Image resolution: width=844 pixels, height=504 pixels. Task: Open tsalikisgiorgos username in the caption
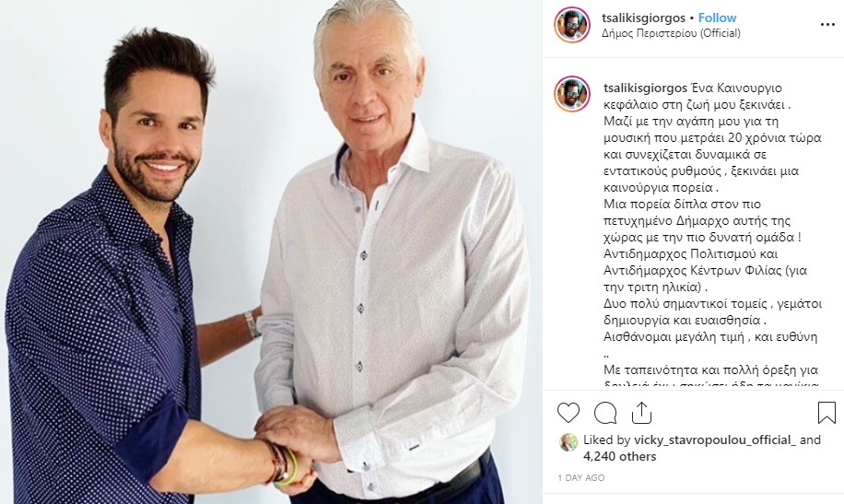[645, 88]
